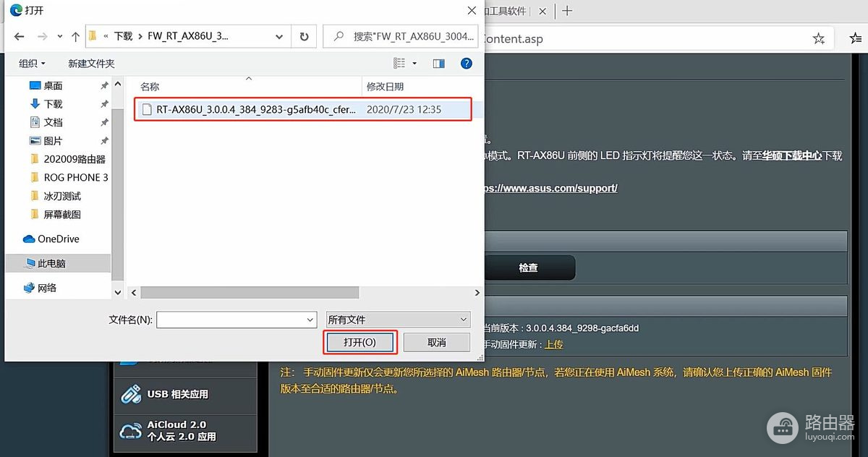The image size is (868, 457).
Task: Select 桌面 in the navigation pane
Action: point(53,85)
